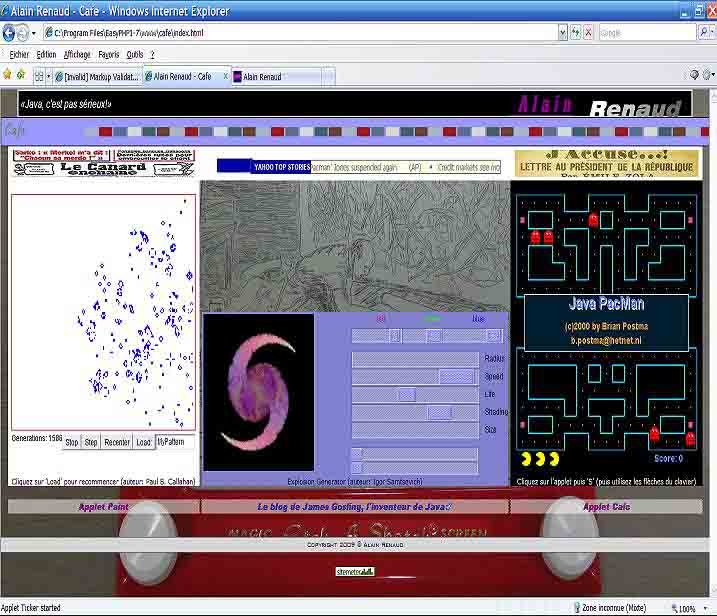
Task: Switch to the Alain Renaud tab
Action: [276, 76]
